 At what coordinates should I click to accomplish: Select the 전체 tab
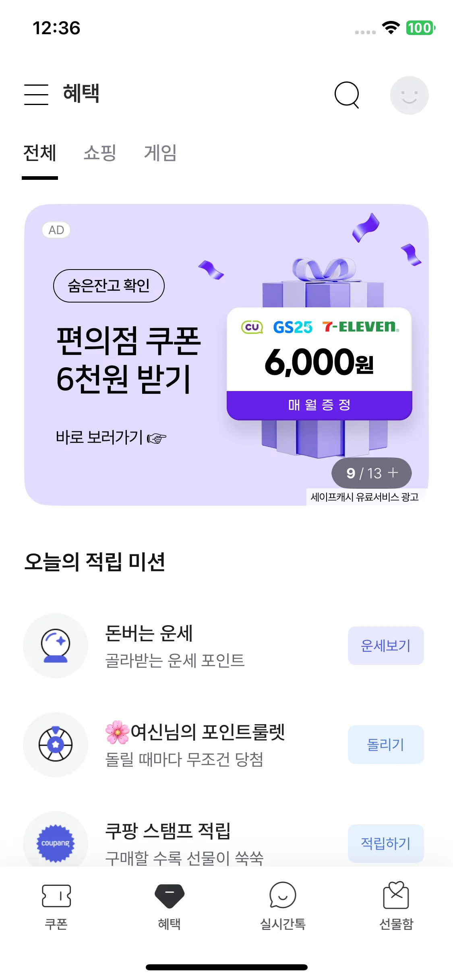point(40,153)
